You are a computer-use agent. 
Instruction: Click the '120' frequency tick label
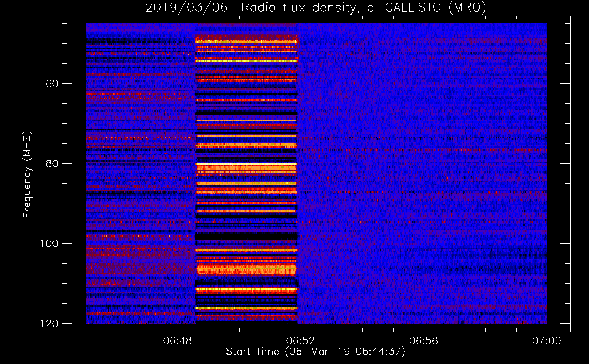tap(49, 324)
